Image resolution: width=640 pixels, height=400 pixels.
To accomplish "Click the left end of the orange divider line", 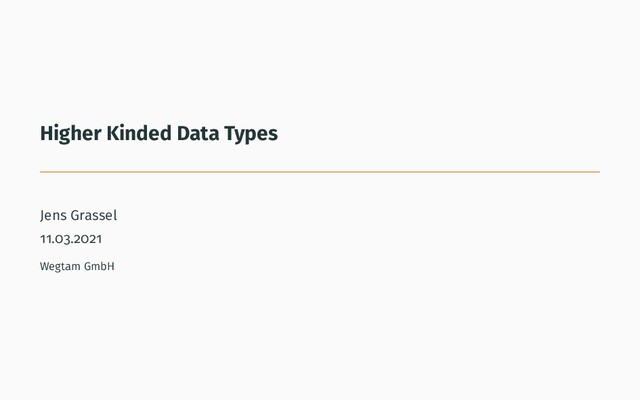I will coord(43,172).
